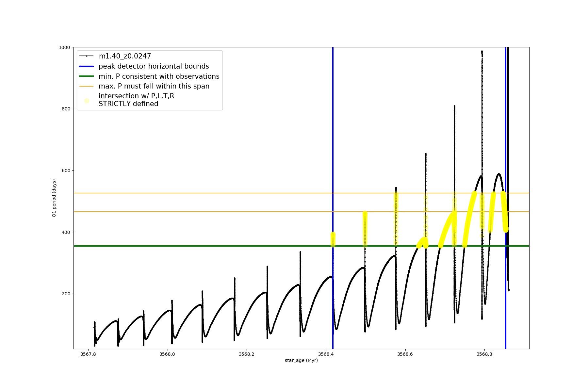
Task: Click the yellow circle marker in legend
Action: coord(87,101)
